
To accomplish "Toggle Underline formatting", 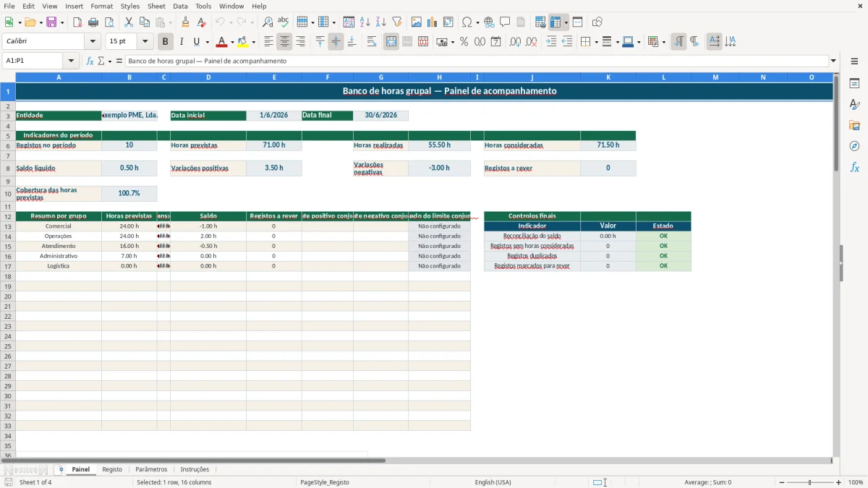I will 196,42.
